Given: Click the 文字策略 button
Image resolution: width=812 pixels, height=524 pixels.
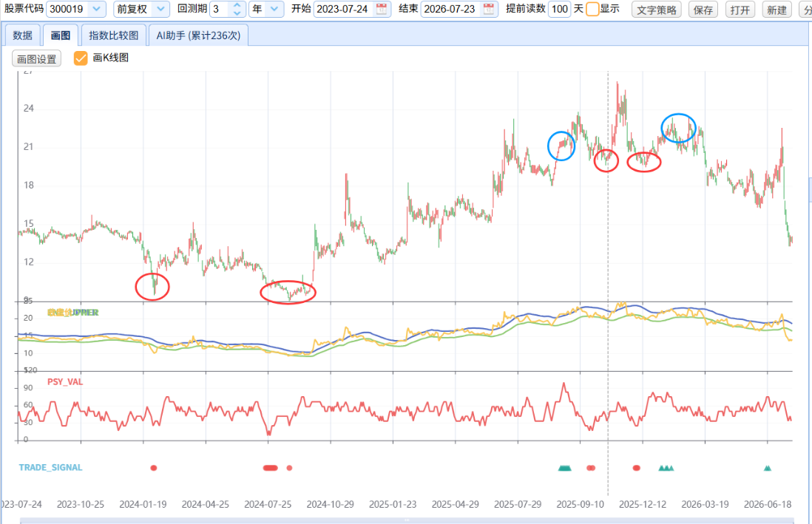Looking at the screenshot, I should (656, 10).
